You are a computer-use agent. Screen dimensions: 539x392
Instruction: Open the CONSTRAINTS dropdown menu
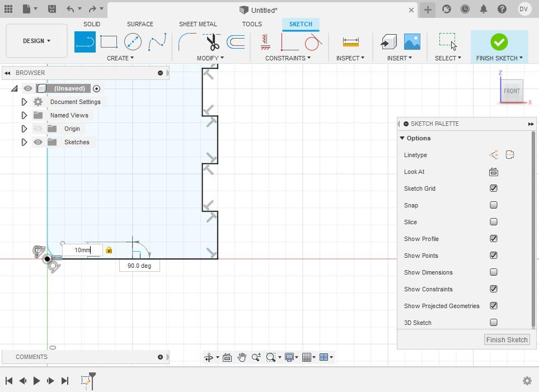click(x=288, y=58)
